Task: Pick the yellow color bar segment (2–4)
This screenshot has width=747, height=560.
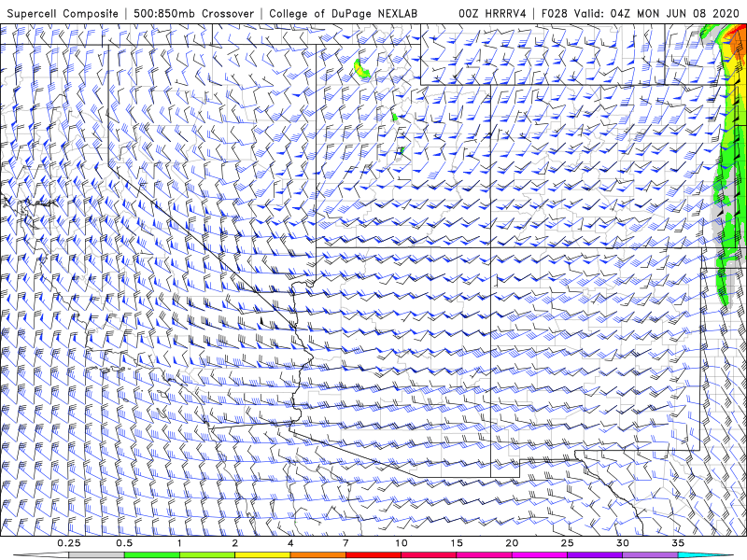Action: (x=262, y=555)
